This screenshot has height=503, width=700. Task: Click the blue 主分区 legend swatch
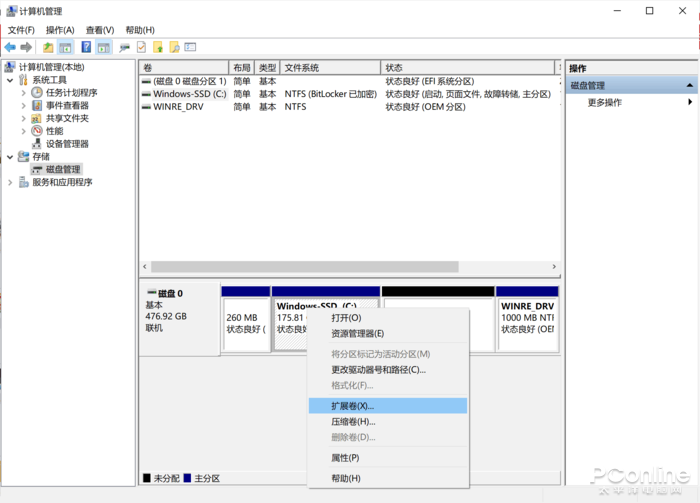pyautogui.click(x=187, y=478)
